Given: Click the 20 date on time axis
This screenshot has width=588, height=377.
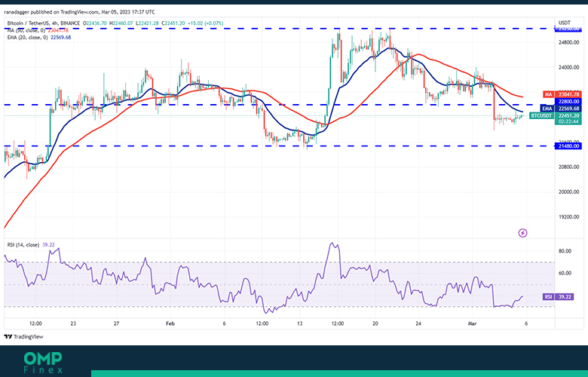Looking at the screenshot, I should (x=375, y=323).
